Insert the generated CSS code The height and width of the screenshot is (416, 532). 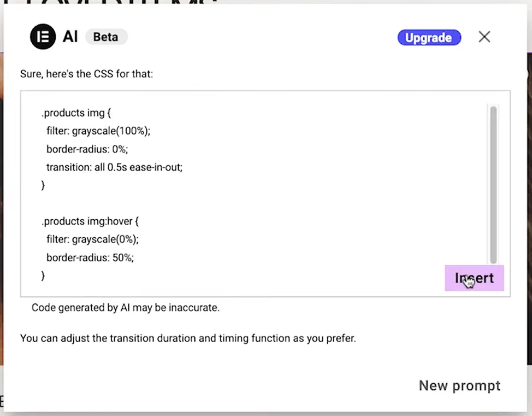[474, 278]
